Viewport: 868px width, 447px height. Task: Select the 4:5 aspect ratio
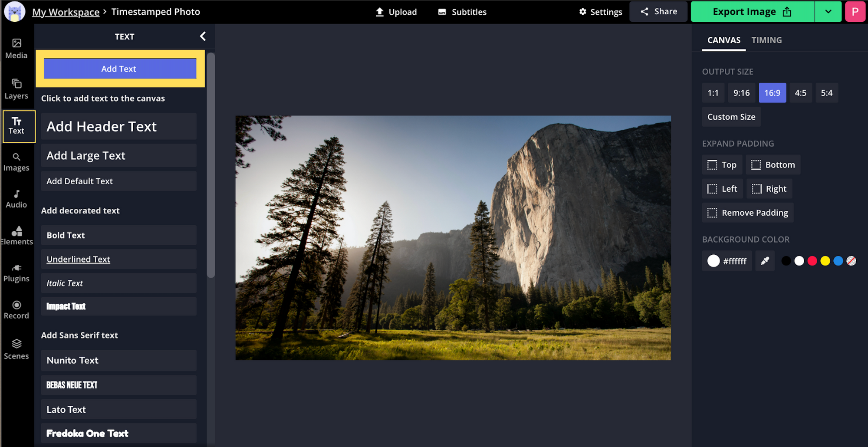(x=800, y=93)
